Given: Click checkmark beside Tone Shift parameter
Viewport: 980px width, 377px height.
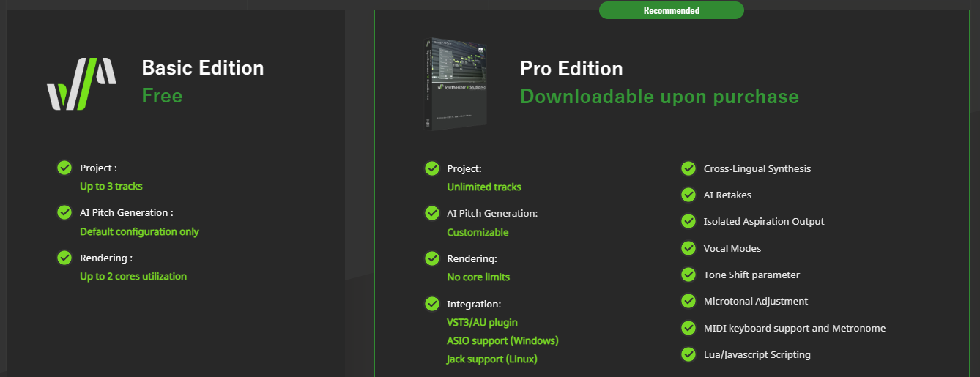Looking at the screenshot, I should tap(688, 275).
